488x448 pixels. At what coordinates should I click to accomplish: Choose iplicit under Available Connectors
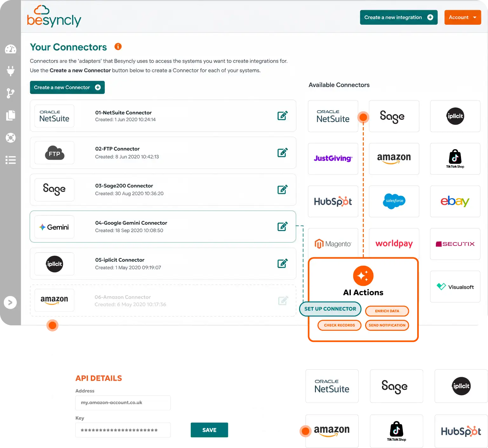click(455, 116)
